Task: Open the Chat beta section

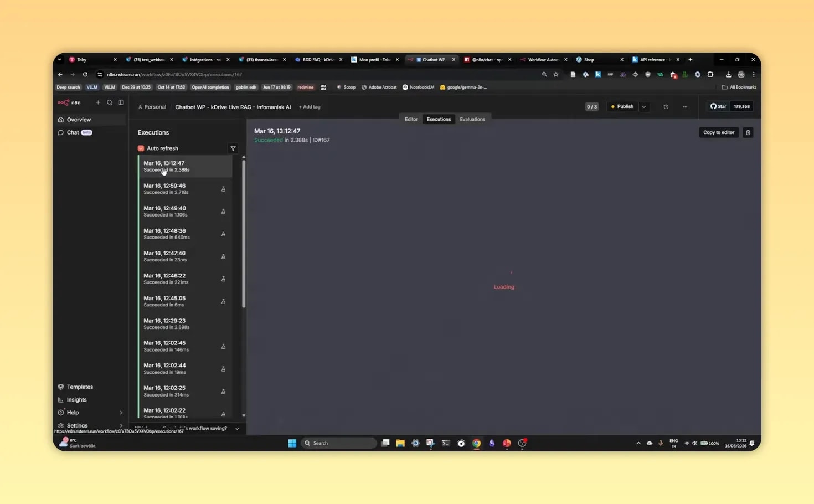Action: click(x=73, y=132)
